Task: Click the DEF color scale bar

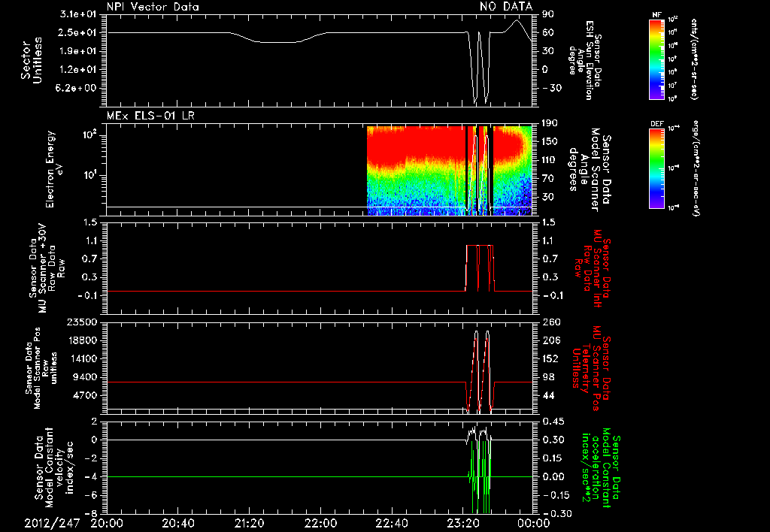Action: tap(657, 168)
